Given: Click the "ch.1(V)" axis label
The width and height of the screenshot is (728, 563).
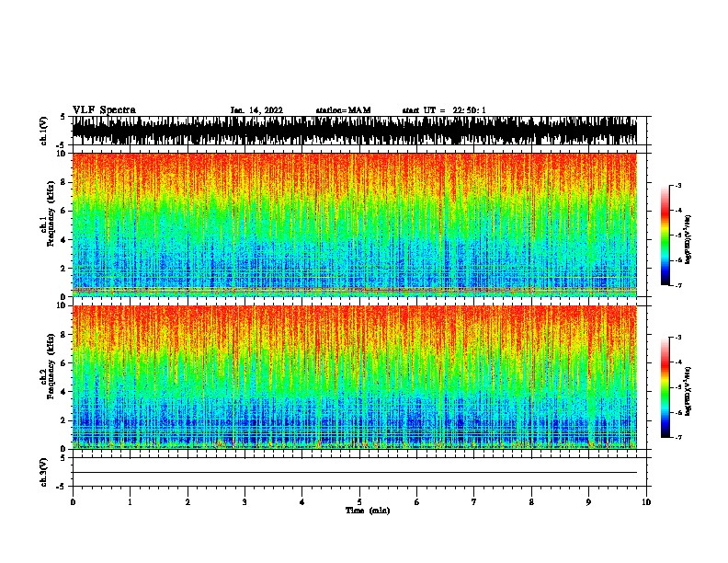Looking at the screenshot, I should tap(44, 131).
